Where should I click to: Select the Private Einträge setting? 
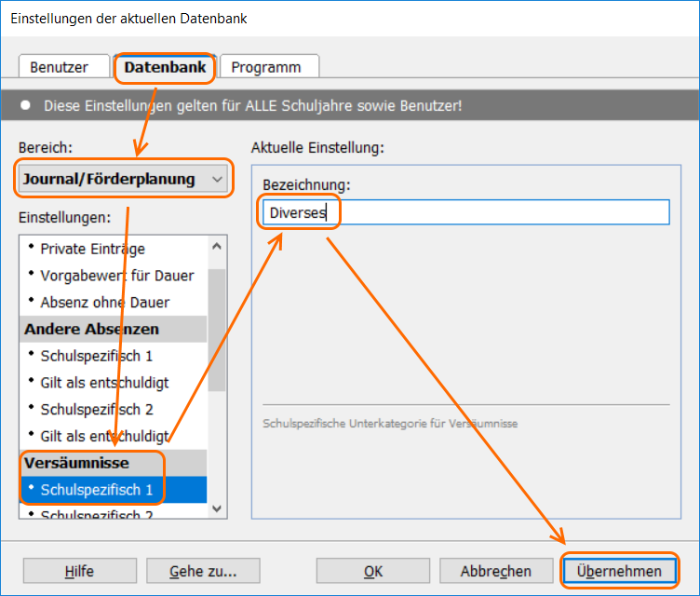tap(92, 249)
